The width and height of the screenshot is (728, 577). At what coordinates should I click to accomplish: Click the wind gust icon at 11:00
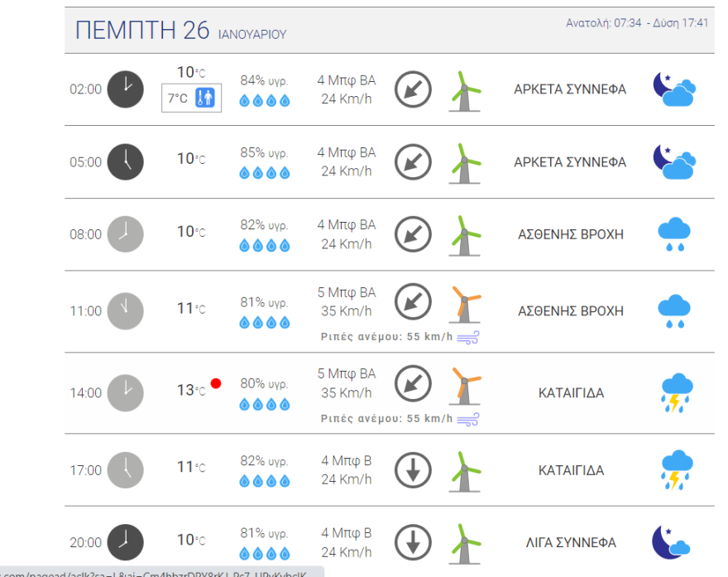point(467,337)
